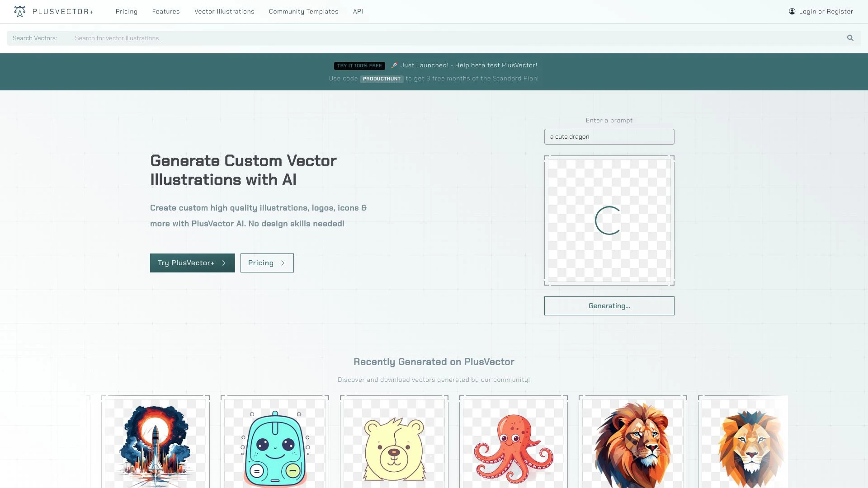The width and height of the screenshot is (868, 488).
Task: Click the prompt field containing a cute dragon
Action: click(609, 136)
